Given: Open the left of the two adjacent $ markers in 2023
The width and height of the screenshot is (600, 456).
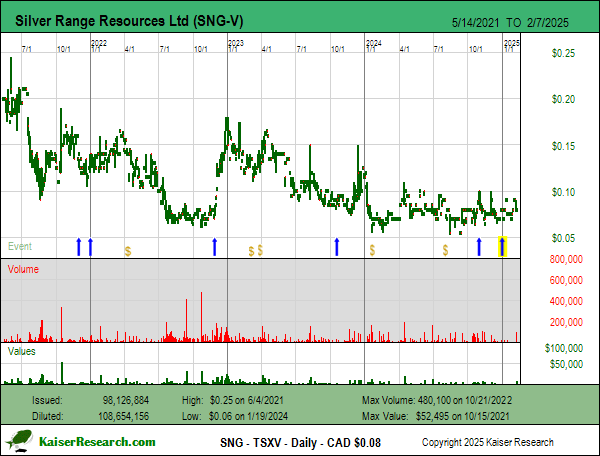Looking at the screenshot, I should click(251, 251).
